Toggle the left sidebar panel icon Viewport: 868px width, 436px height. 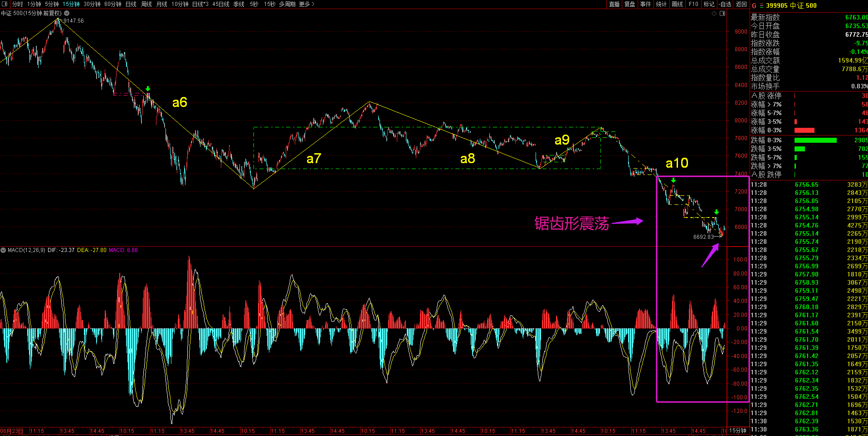pos(5,4)
